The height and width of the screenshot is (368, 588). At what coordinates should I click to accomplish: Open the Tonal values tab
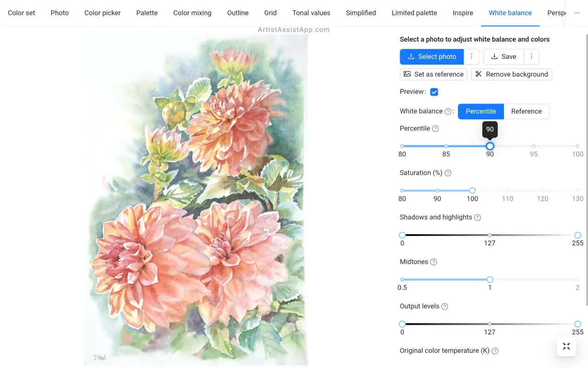click(311, 13)
